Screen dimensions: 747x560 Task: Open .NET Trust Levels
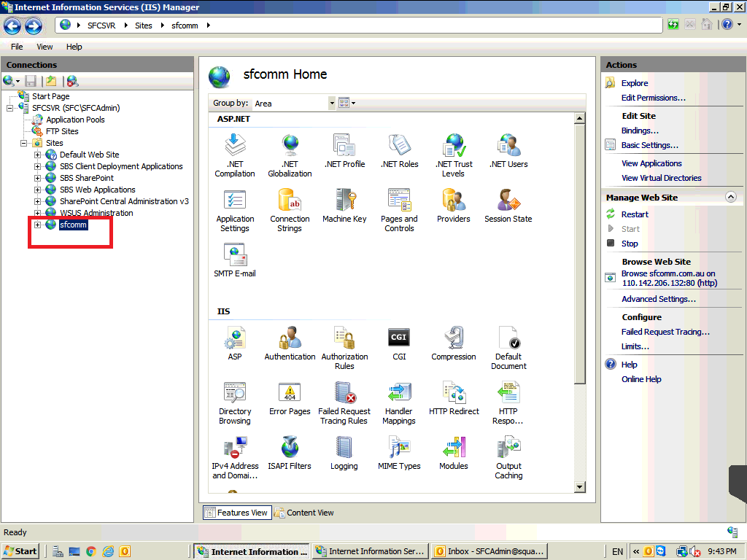454,155
